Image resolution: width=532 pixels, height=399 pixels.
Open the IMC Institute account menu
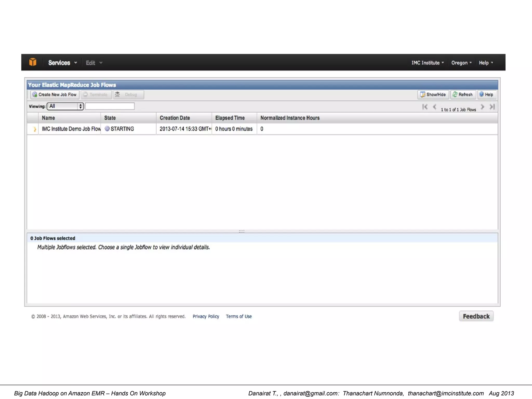[x=427, y=63]
